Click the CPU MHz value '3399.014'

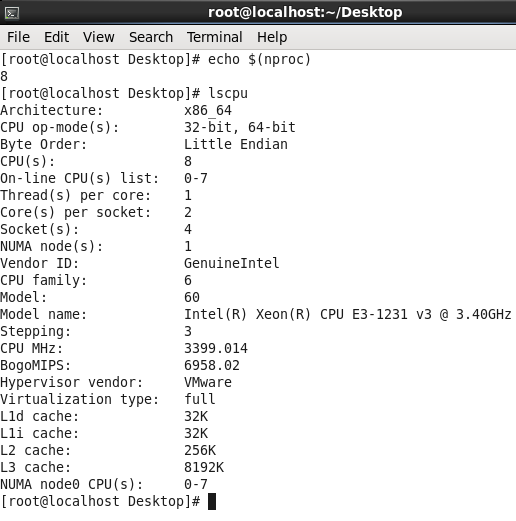click(216, 348)
